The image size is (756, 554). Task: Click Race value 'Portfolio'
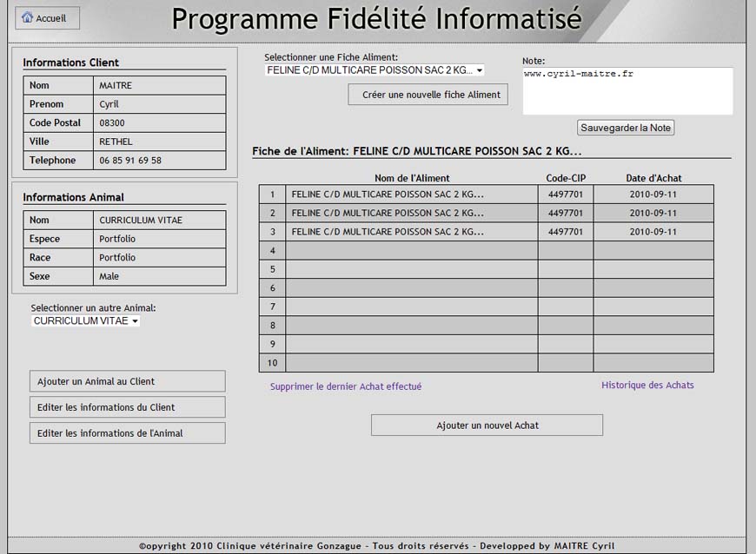click(117, 258)
